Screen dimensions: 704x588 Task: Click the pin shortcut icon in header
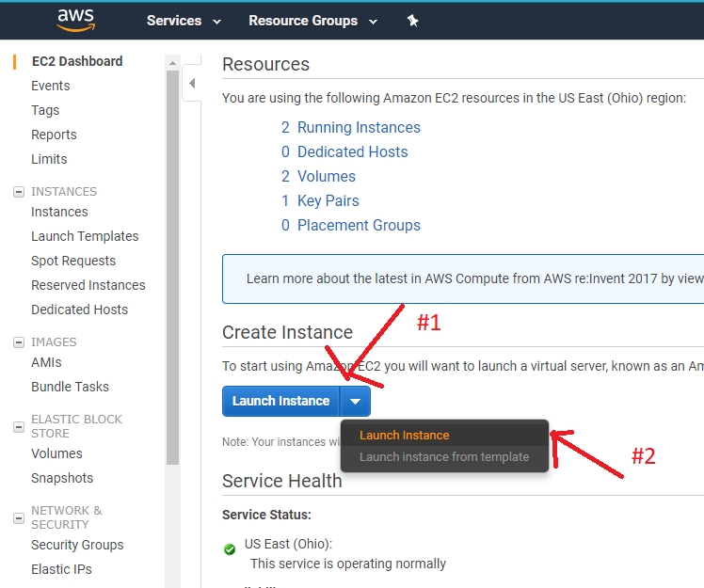412,21
